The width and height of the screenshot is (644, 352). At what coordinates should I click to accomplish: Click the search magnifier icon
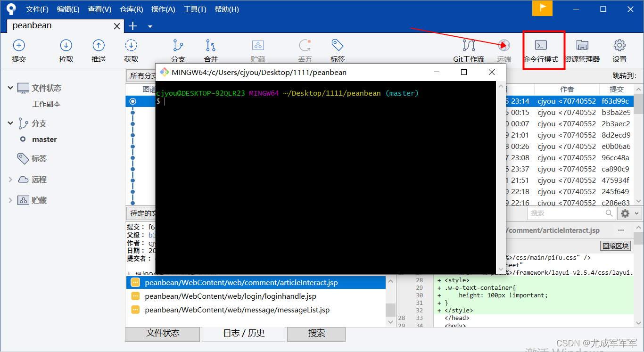pos(609,213)
